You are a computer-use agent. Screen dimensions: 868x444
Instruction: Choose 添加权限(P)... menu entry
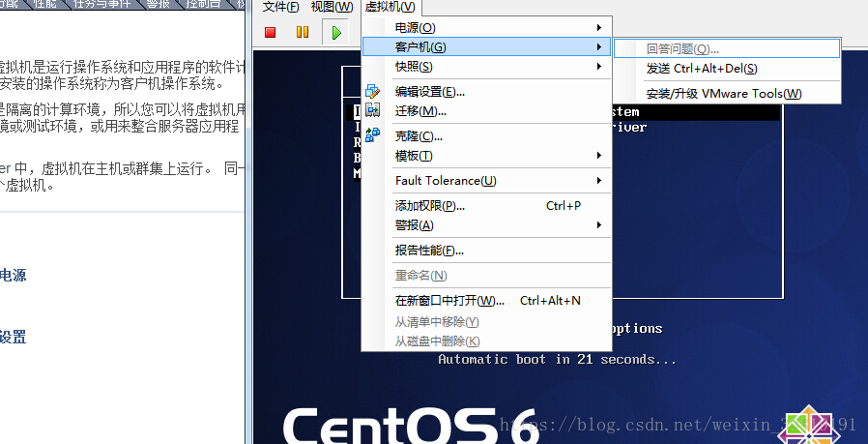tap(486, 206)
